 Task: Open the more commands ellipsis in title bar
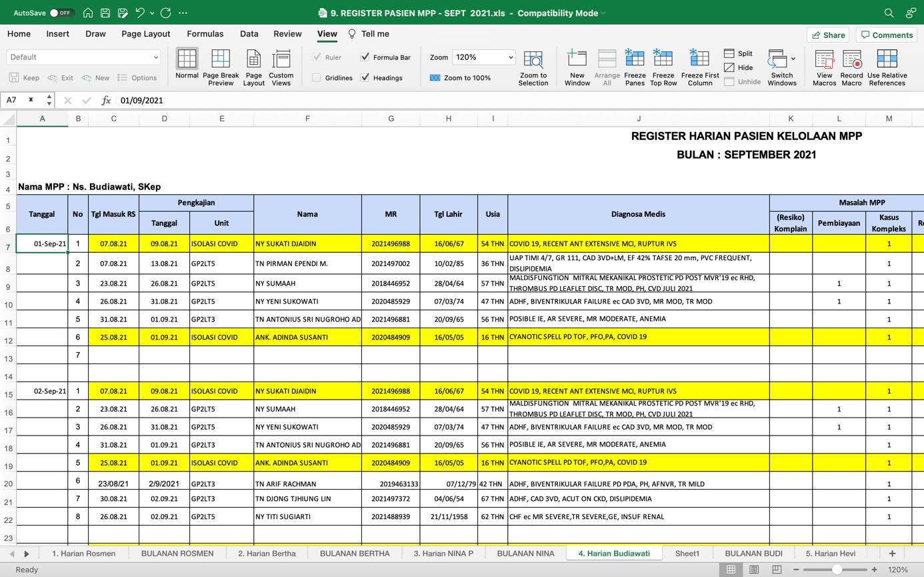click(x=183, y=13)
